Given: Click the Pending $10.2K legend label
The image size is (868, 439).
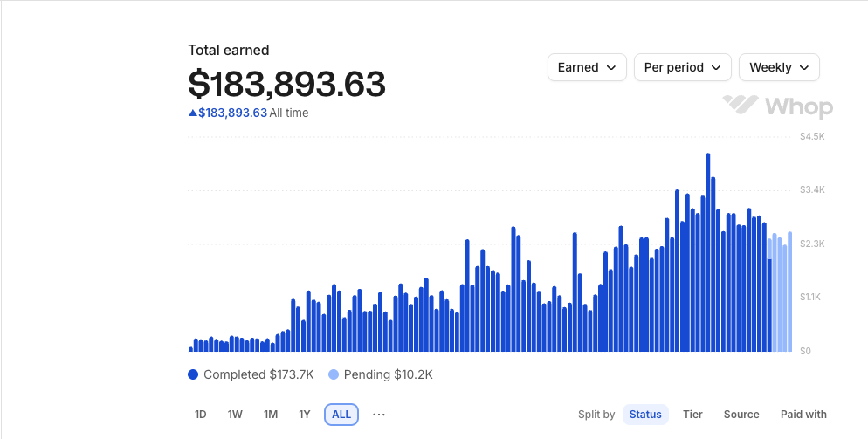Looking at the screenshot, I should 388,374.
